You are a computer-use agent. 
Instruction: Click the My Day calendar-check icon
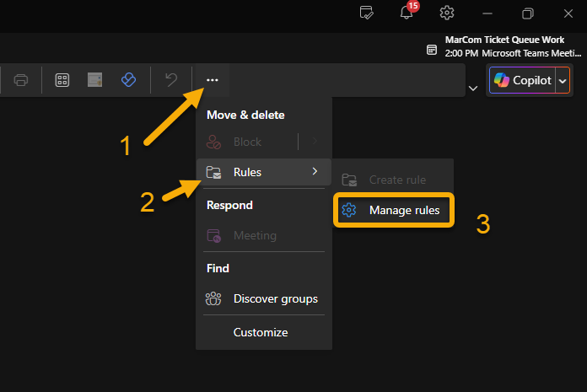[366, 13]
